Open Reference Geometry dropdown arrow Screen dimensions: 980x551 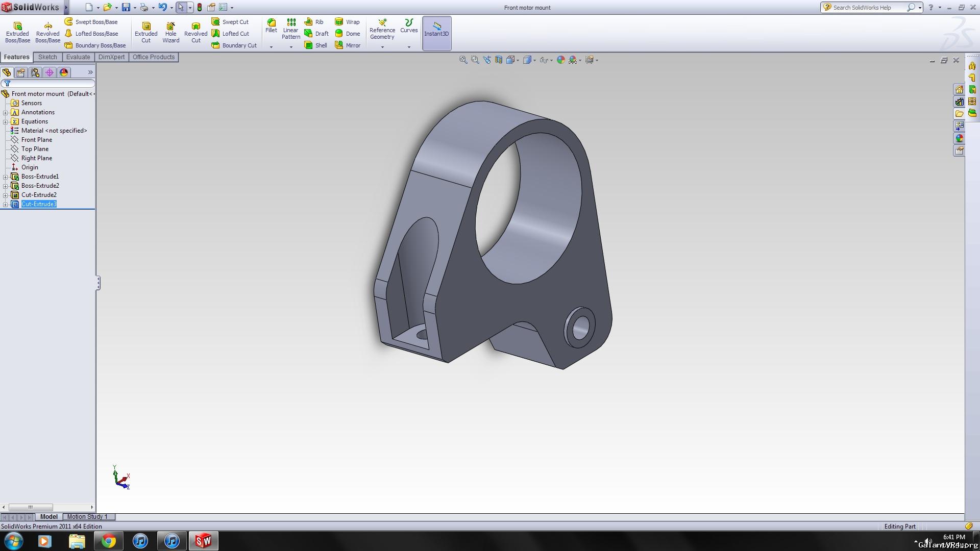(382, 47)
